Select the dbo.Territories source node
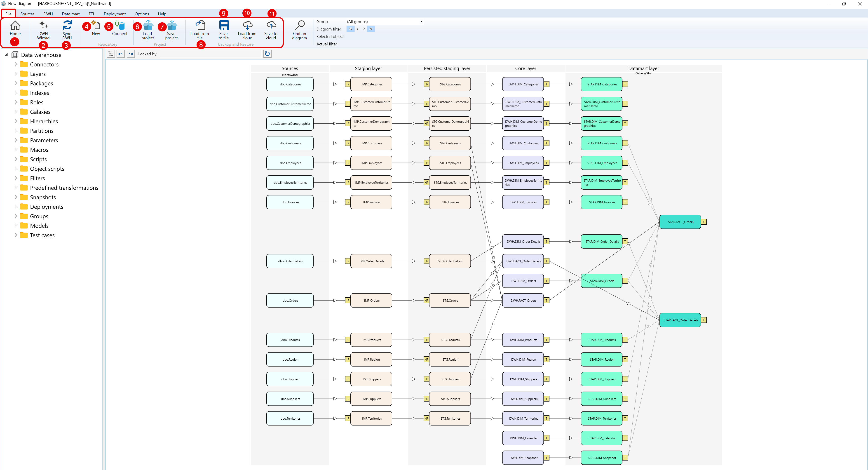868x470 pixels. pos(290,418)
